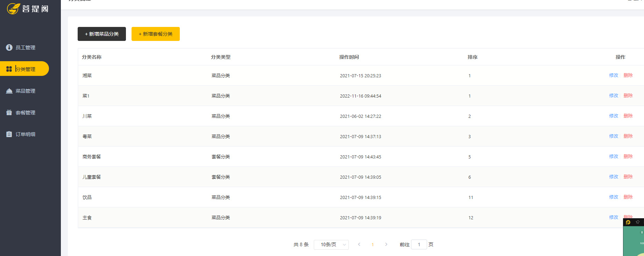Select page 1 in pagination

tap(373, 244)
